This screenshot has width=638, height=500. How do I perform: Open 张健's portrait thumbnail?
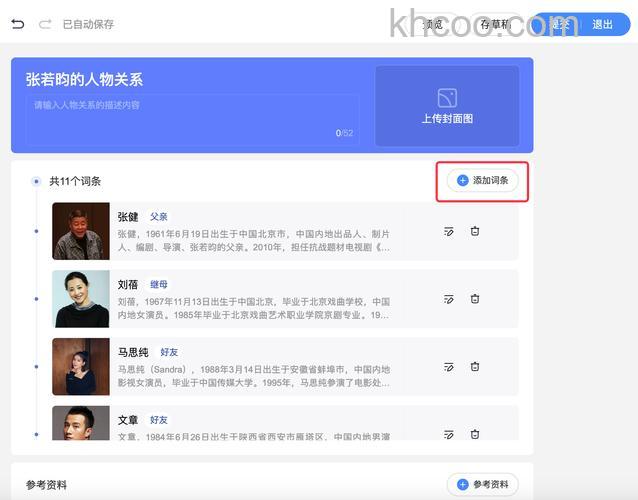(81, 231)
